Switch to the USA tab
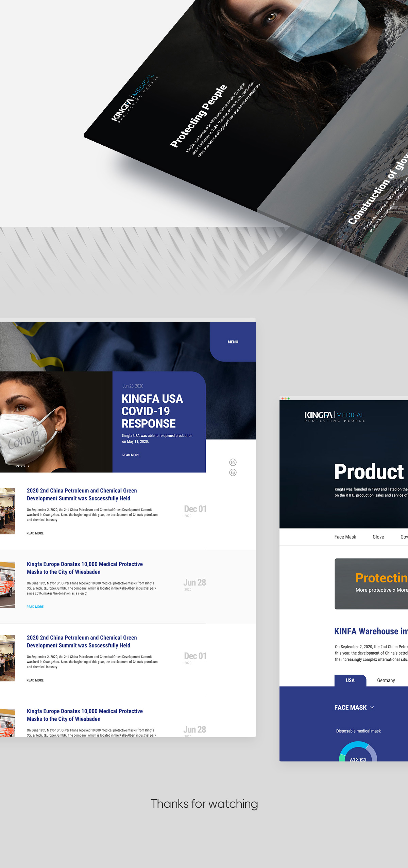 coord(350,680)
